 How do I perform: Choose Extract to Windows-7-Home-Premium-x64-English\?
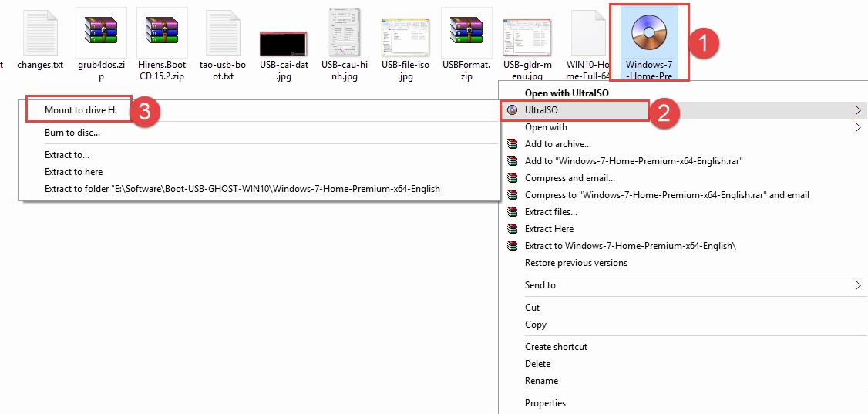pyautogui.click(x=630, y=246)
